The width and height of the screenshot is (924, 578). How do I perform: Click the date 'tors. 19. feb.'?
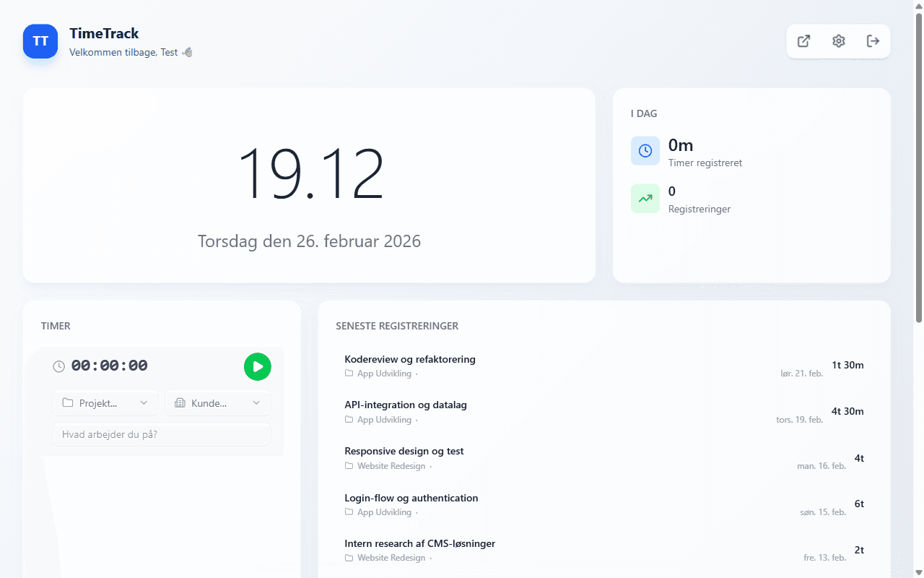[799, 420]
